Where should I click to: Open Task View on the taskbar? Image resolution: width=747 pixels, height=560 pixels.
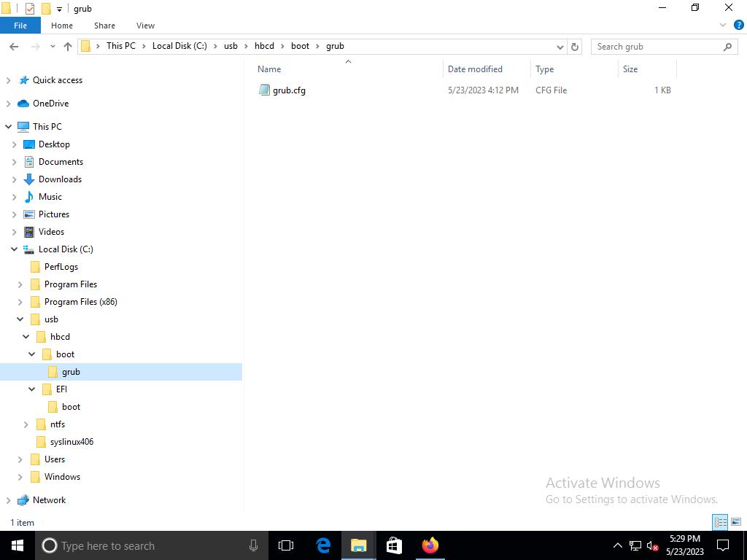[x=286, y=545]
